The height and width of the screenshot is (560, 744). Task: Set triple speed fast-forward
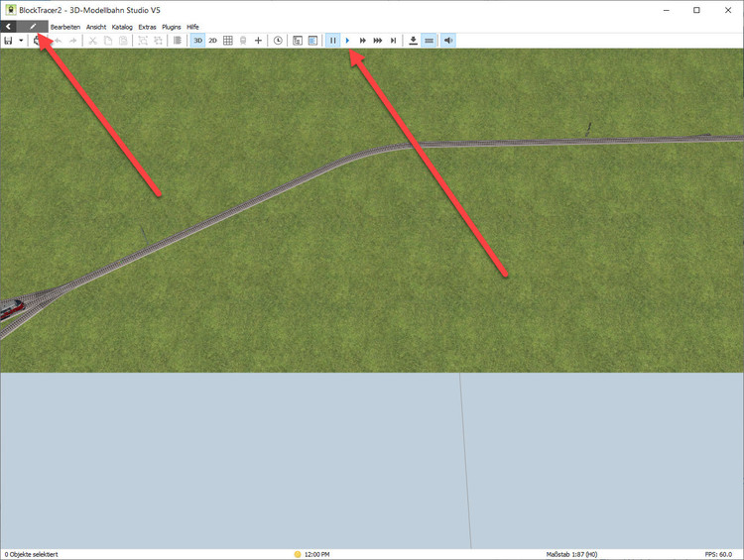(378, 41)
